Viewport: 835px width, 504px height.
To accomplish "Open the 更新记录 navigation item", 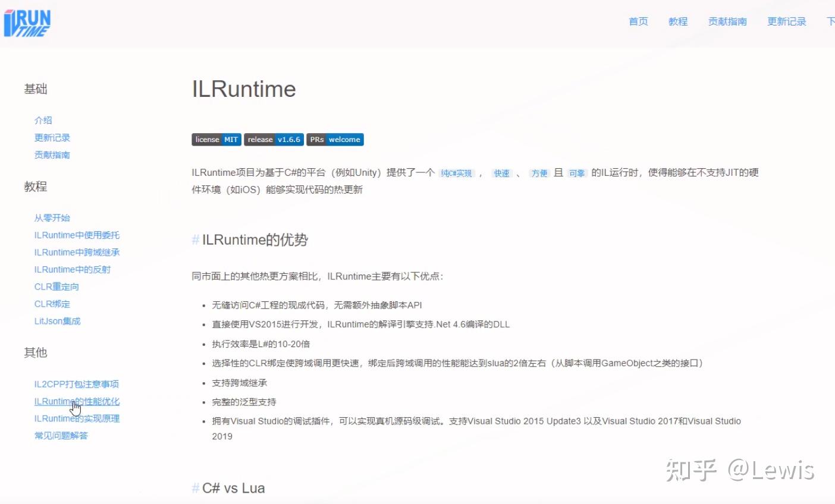I will pyautogui.click(x=786, y=21).
